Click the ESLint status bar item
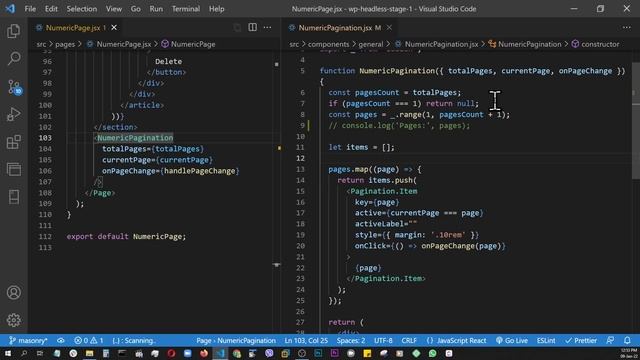Screen dimensions: 640x360 tap(546, 340)
